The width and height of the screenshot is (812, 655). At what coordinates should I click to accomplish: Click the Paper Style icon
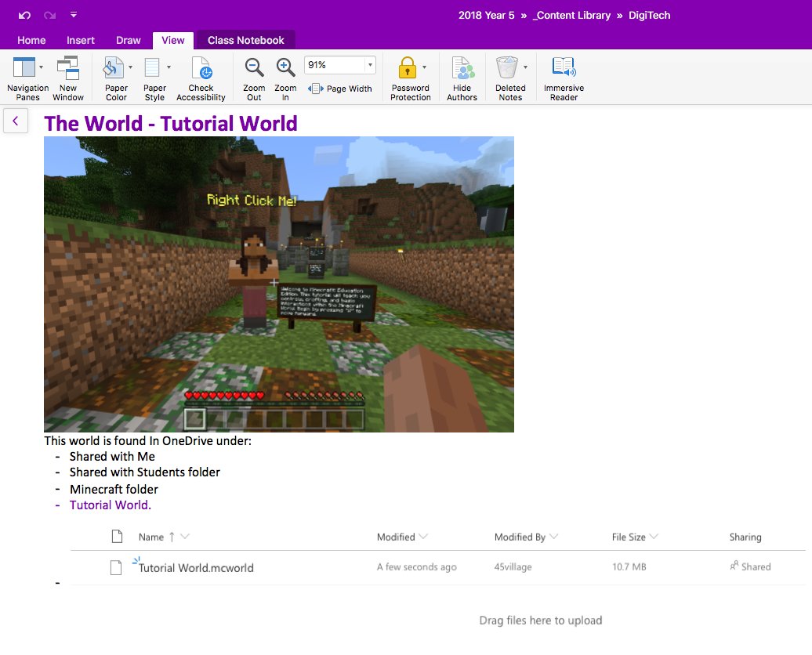tap(152, 67)
